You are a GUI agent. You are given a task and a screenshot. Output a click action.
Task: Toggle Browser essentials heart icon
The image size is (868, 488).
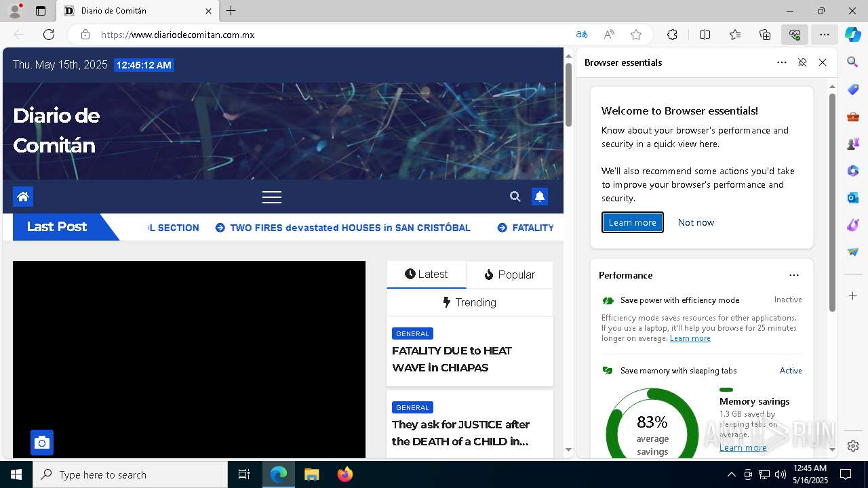point(795,35)
